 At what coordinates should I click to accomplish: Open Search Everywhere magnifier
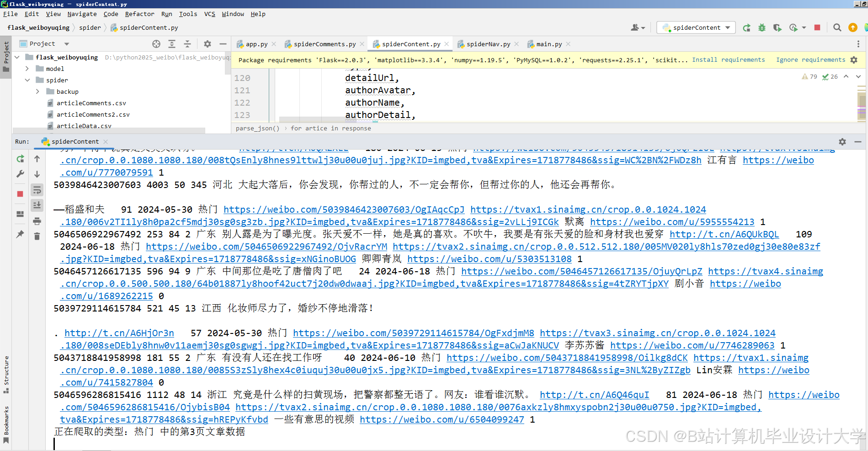[837, 27]
